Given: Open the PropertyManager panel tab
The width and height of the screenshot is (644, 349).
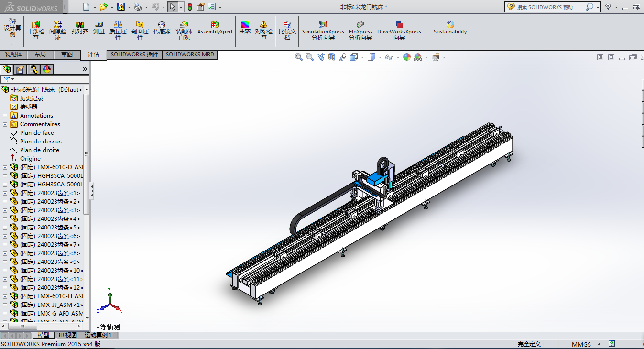Looking at the screenshot, I should pos(20,69).
